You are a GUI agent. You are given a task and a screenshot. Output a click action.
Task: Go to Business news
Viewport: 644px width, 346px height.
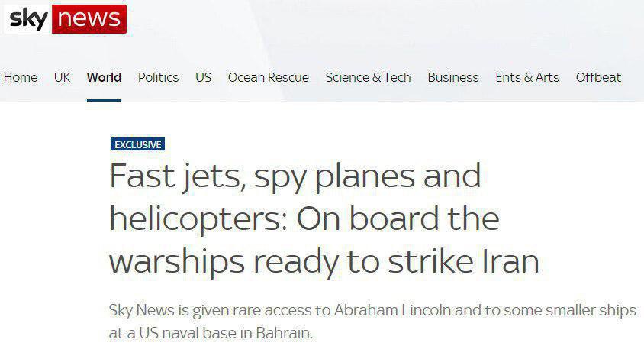[x=452, y=77]
